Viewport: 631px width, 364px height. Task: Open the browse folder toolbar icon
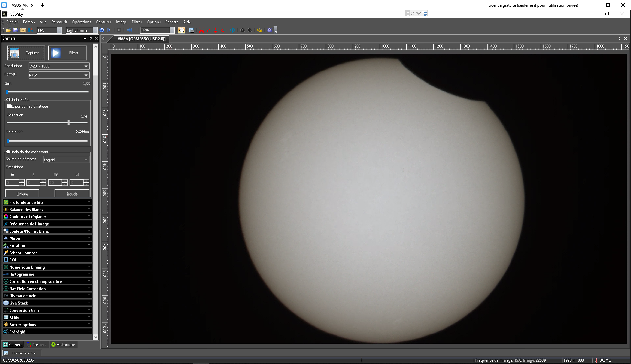pyautogui.click(x=23, y=30)
